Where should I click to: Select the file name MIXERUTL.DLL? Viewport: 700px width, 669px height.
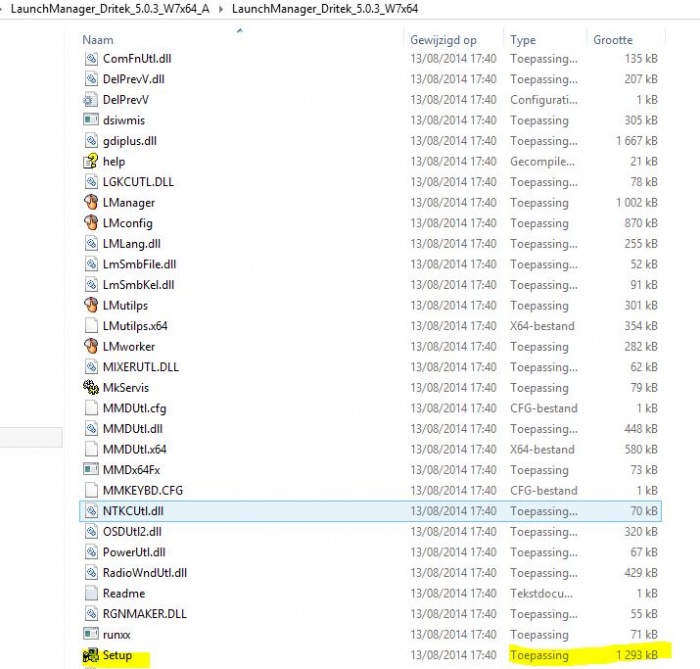pos(141,367)
